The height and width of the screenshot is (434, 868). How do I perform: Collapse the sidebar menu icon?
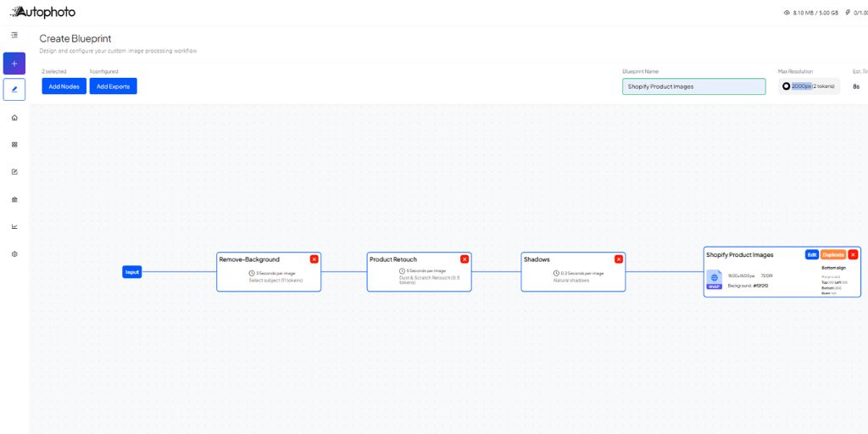point(14,35)
